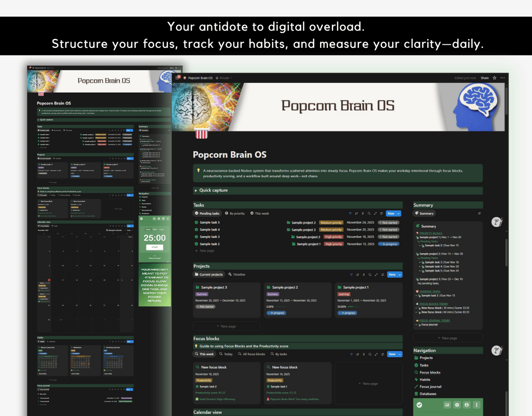
Task: Click the stats chart icon in timer widget
Action: [447, 405]
